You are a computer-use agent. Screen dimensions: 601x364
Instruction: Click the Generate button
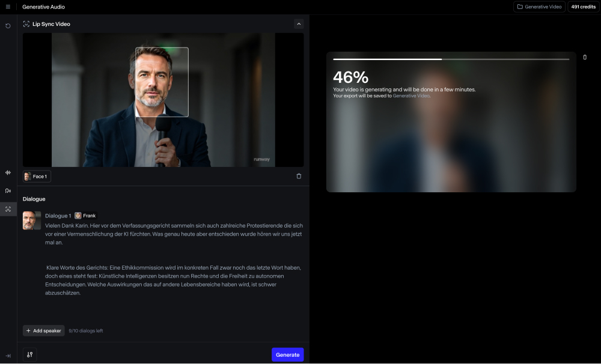[287, 354]
